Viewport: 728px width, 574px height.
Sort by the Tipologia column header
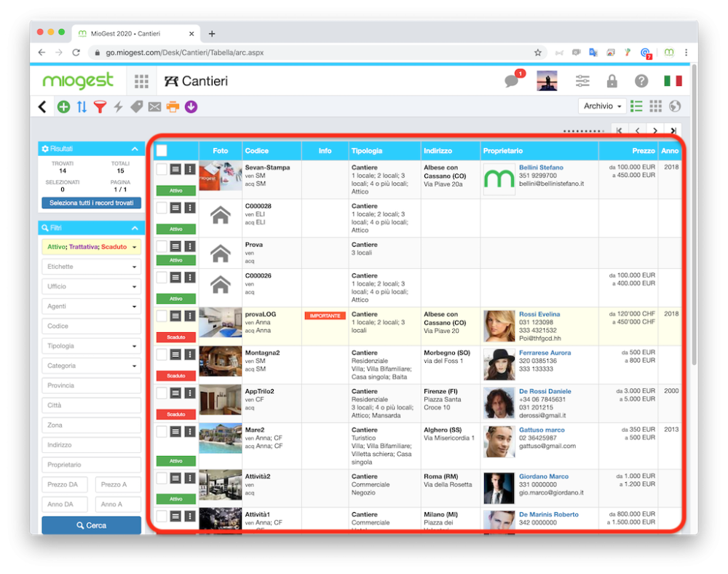tap(367, 151)
